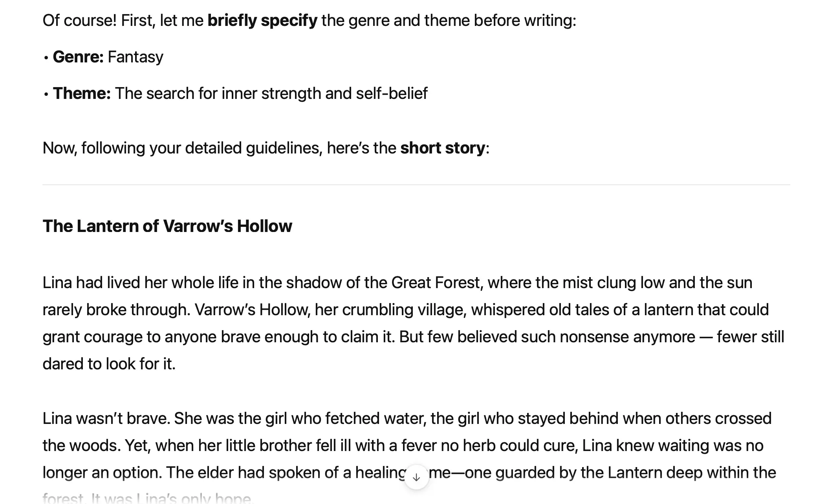Click the bold 'Theme:' label
Viewport: 817px width, 504px height.
[82, 93]
